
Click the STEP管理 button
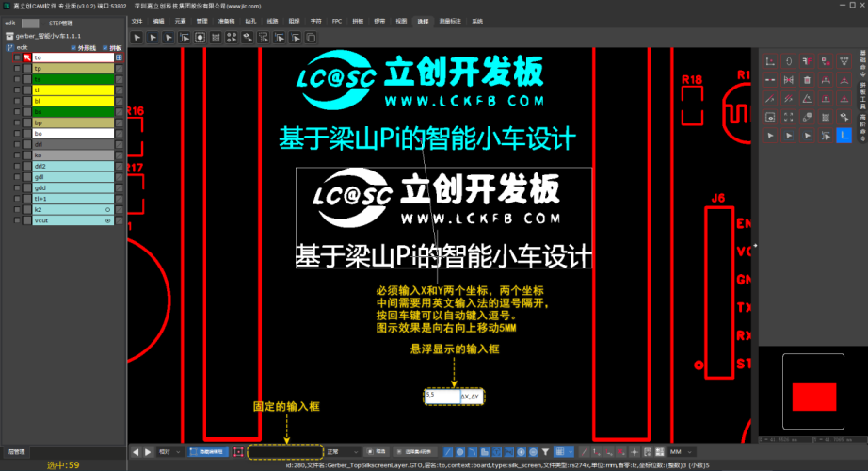tap(61, 24)
